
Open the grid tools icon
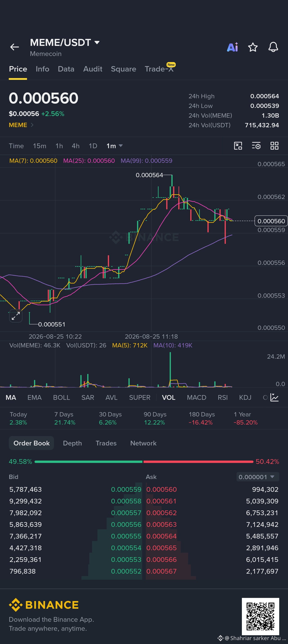point(274,146)
